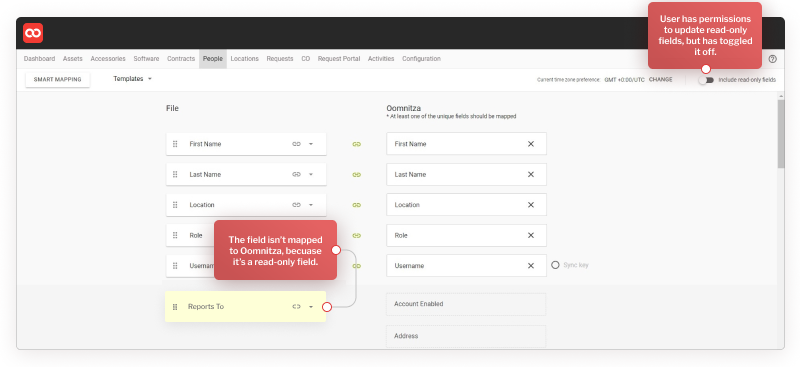Remove Last Name Oomnitza mapping with X
This screenshot has width=800, height=367.
[x=531, y=175]
